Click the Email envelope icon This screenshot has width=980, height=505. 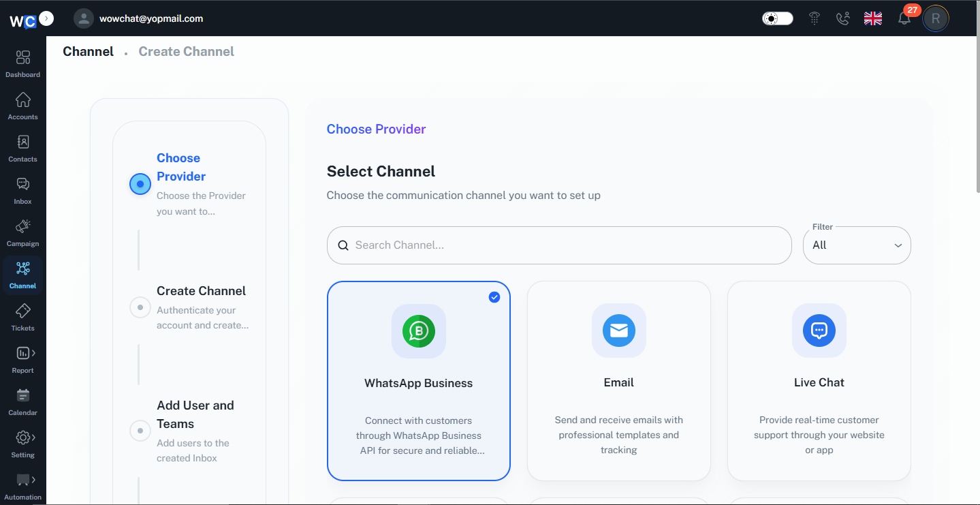(619, 331)
